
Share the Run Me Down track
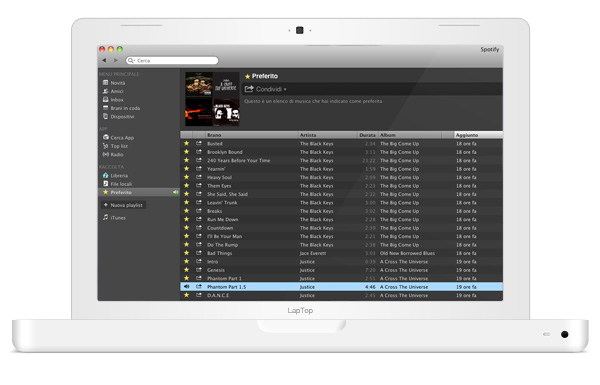(199, 219)
